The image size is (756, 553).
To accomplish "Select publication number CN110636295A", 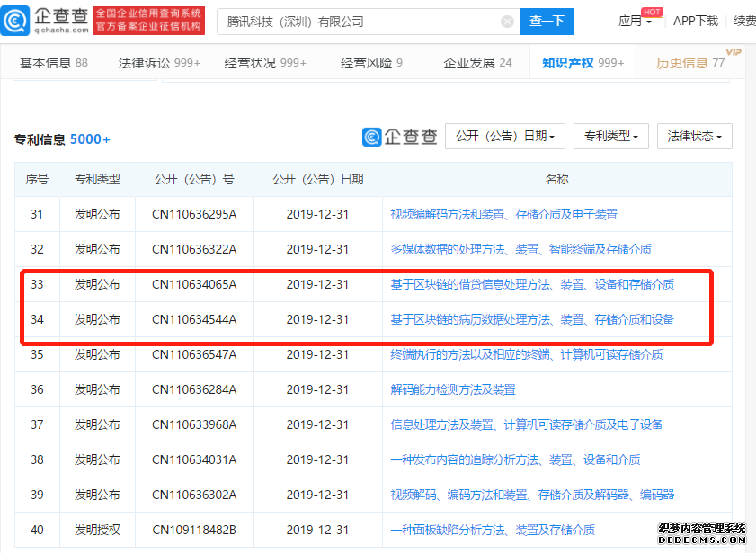I will [x=194, y=214].
